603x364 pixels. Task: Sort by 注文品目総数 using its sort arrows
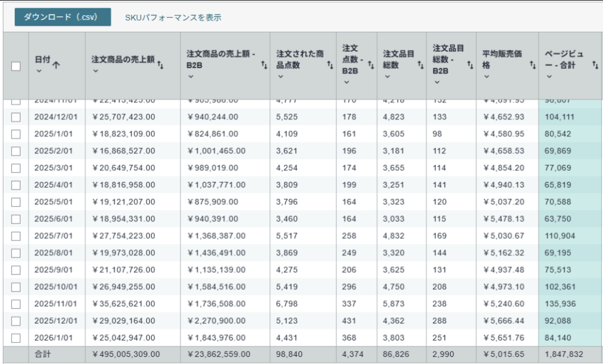pyautogui.click(x=420, y=65)
